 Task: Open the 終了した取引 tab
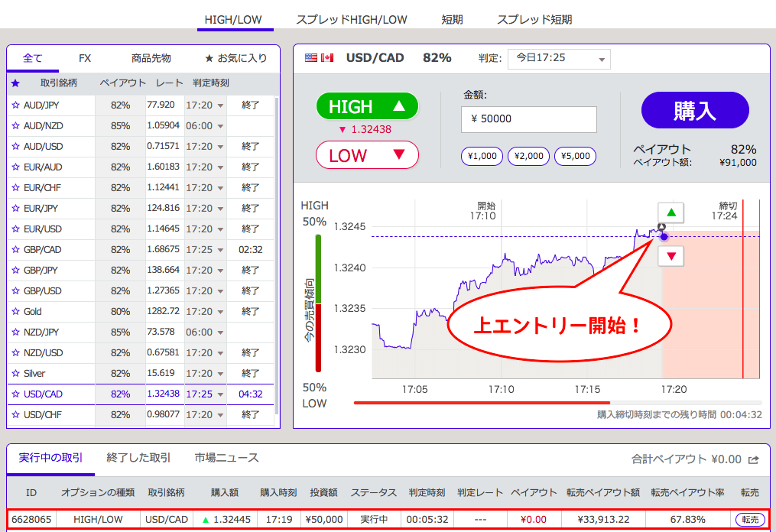pos(138,458)
